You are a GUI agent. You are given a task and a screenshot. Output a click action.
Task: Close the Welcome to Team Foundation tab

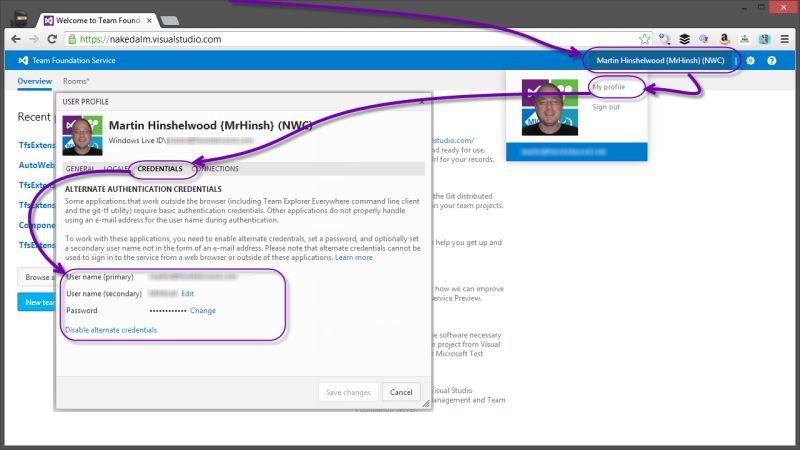(x=149, y=20)
